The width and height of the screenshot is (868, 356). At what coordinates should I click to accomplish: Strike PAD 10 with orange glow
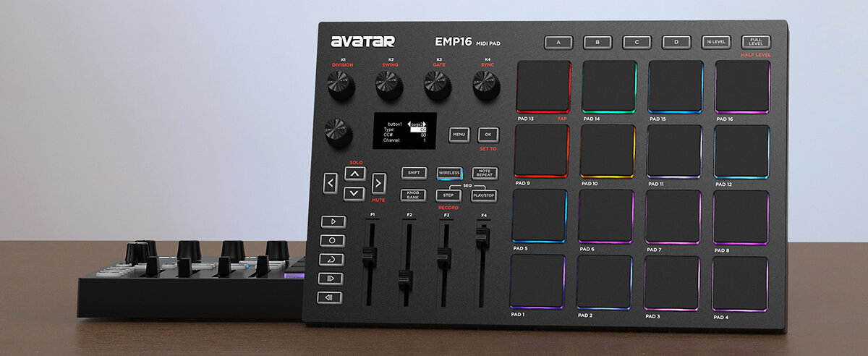click(608, 151)
